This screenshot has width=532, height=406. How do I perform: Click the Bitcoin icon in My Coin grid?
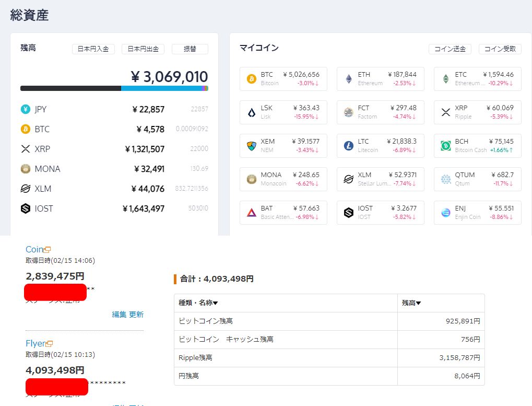(251, 79)
